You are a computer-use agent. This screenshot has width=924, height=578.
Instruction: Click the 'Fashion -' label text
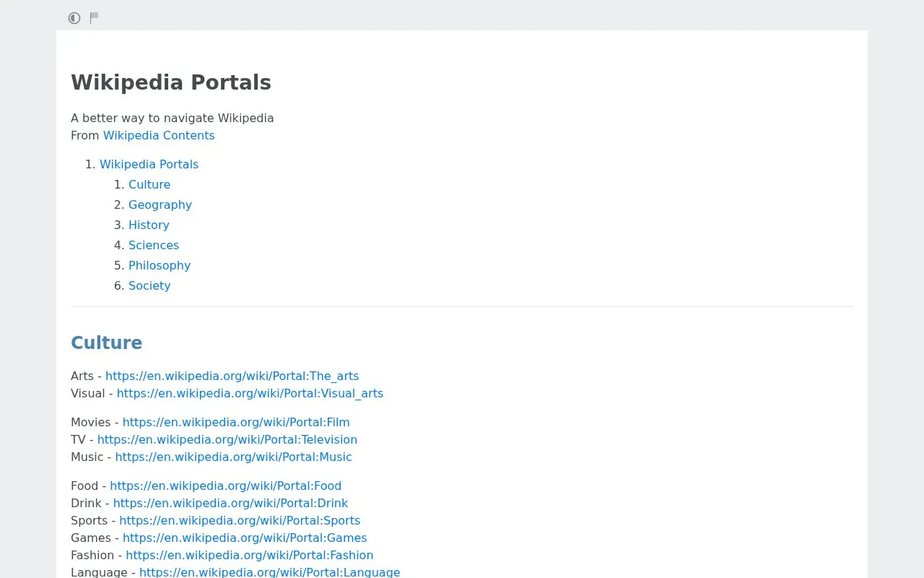click(x=97, y=555)
